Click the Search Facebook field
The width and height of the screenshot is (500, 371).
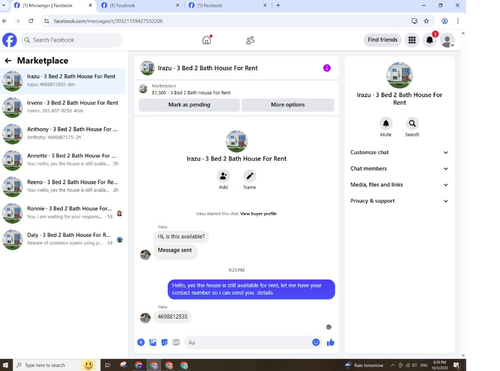tap(71, 40)
